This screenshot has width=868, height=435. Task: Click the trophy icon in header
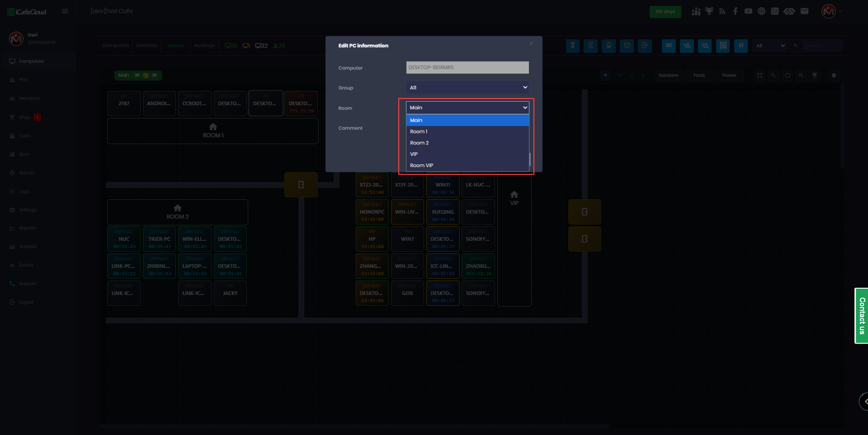pyautogui.click(x=709, y=11)
